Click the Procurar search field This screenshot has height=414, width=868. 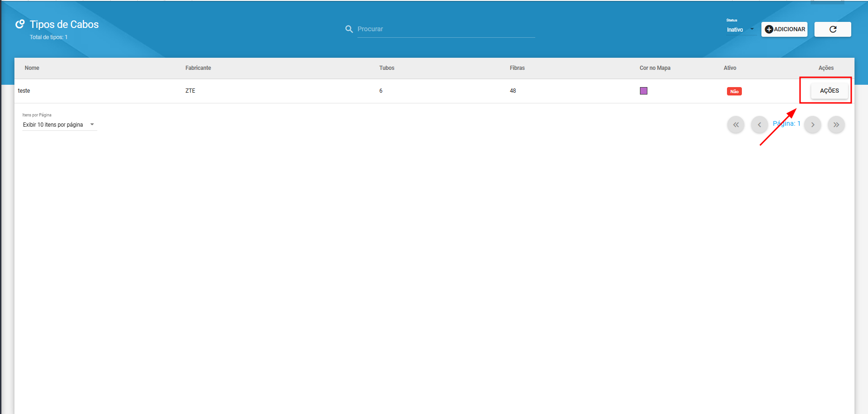pos(446,29)
